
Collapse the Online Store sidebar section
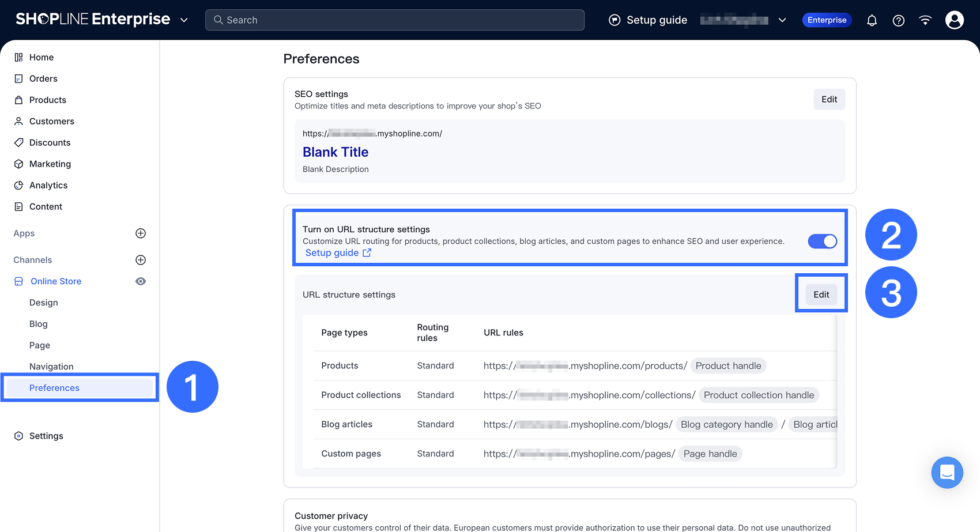[x=55, y=281]
